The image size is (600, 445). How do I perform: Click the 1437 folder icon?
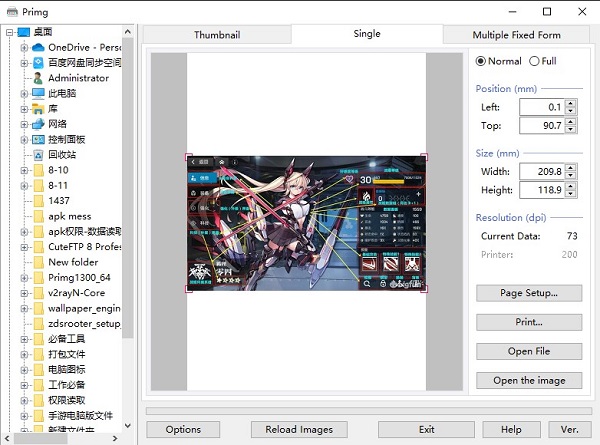(x=39, y=201)
